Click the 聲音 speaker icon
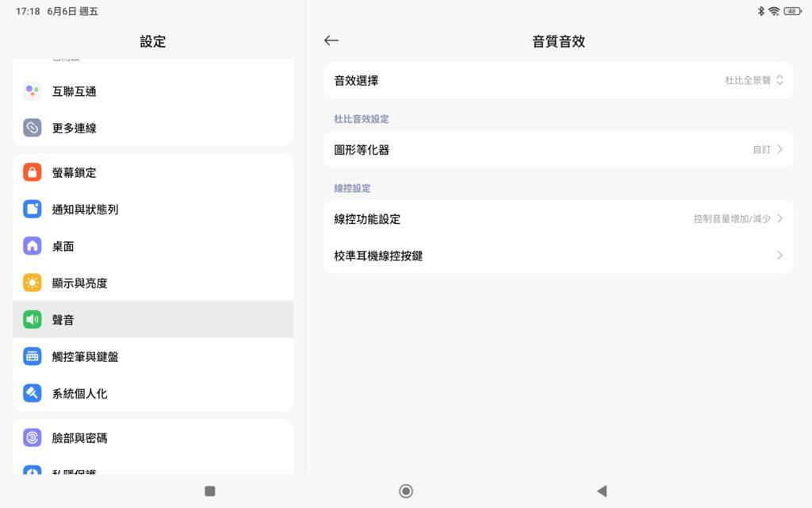 click(x=32, y=319)
